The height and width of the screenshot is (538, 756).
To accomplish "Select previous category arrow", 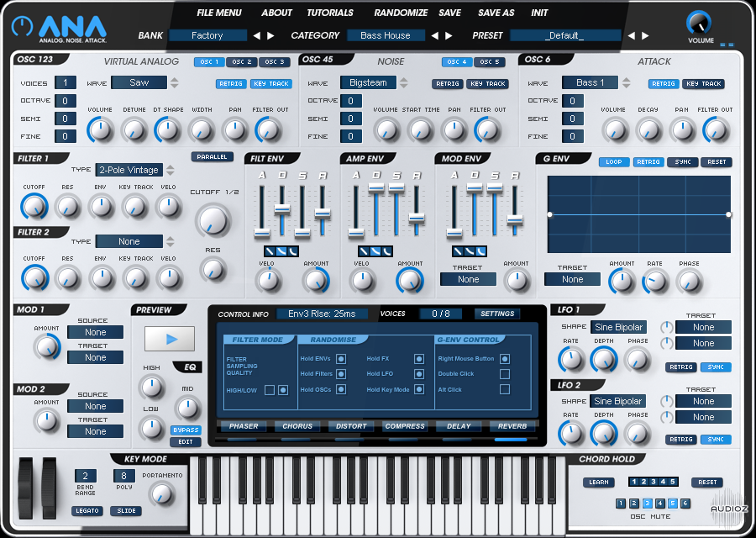I will [435, 35].
